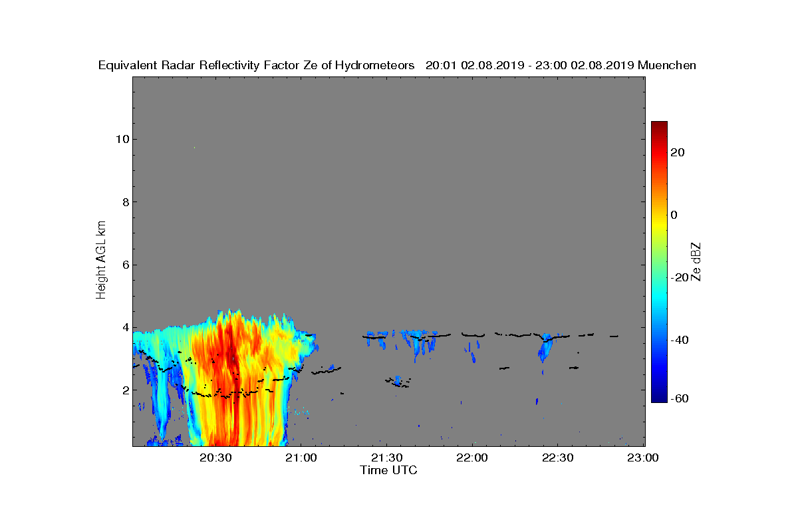The image size is (798, 532).
Task: Click the colorbar value -60
Action: point(680,398)
